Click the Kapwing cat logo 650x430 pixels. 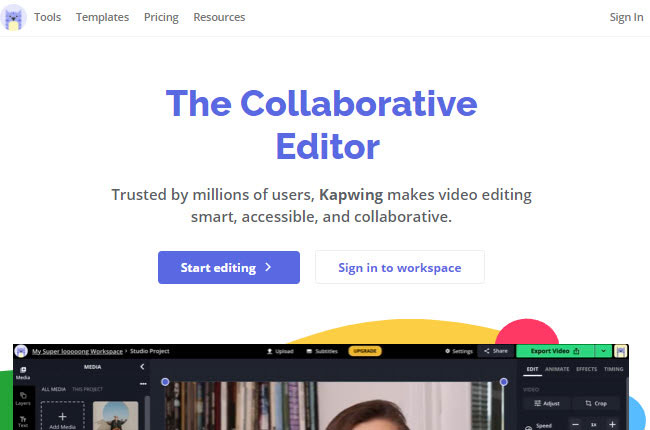tap(13, 17)
